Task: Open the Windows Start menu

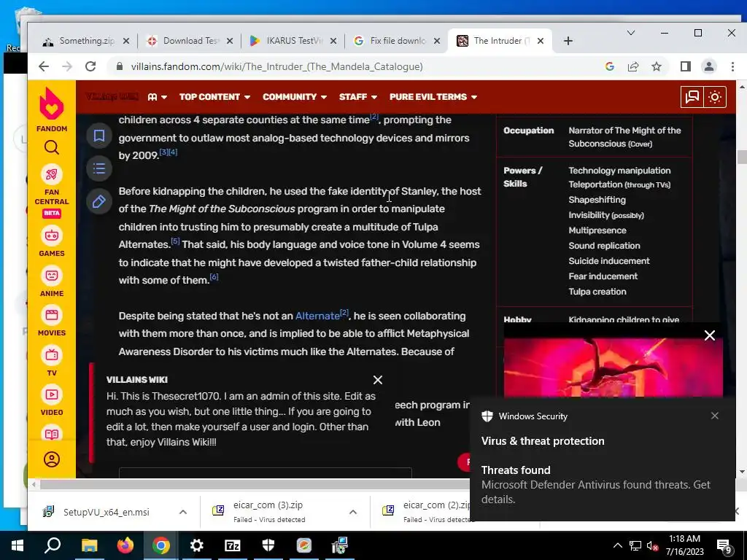Action: (x=18, y=545)
